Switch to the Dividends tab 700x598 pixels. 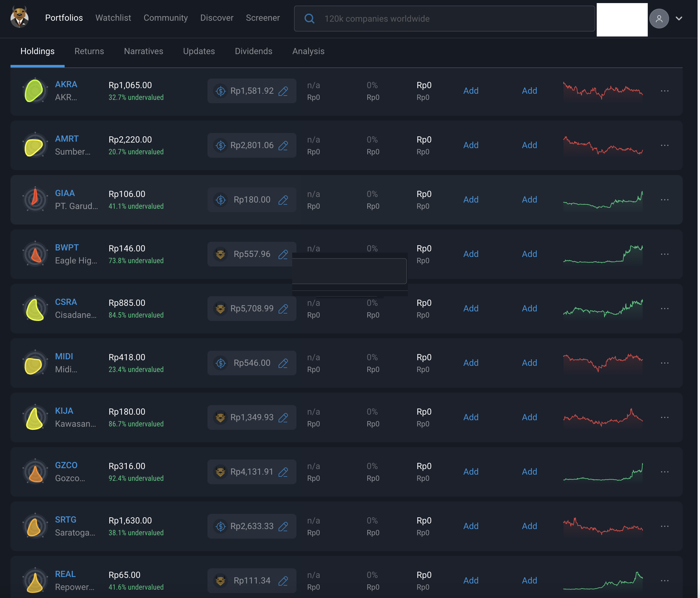(x=253, y=51)
